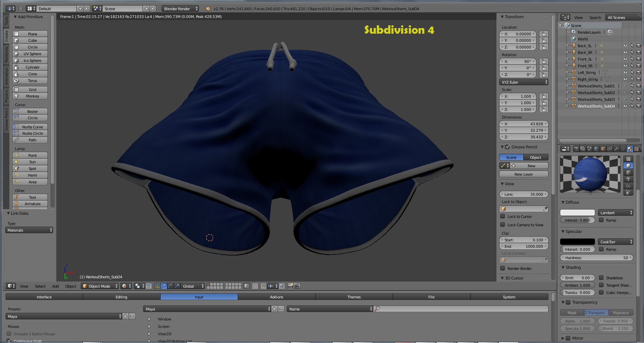Click the OpenGL render image camera icon

pyautogui.click(x=290, y=286)
